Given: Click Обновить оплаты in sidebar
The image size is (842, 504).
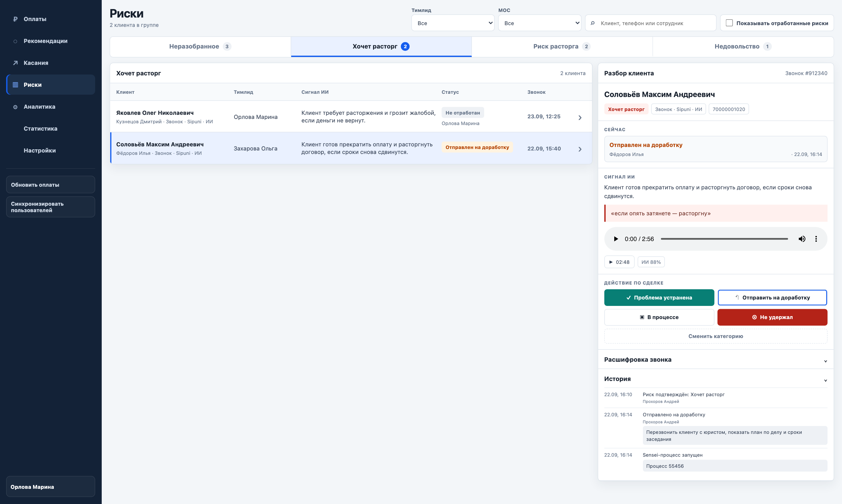Looking at the screenshot, I should tap(50, 185).
